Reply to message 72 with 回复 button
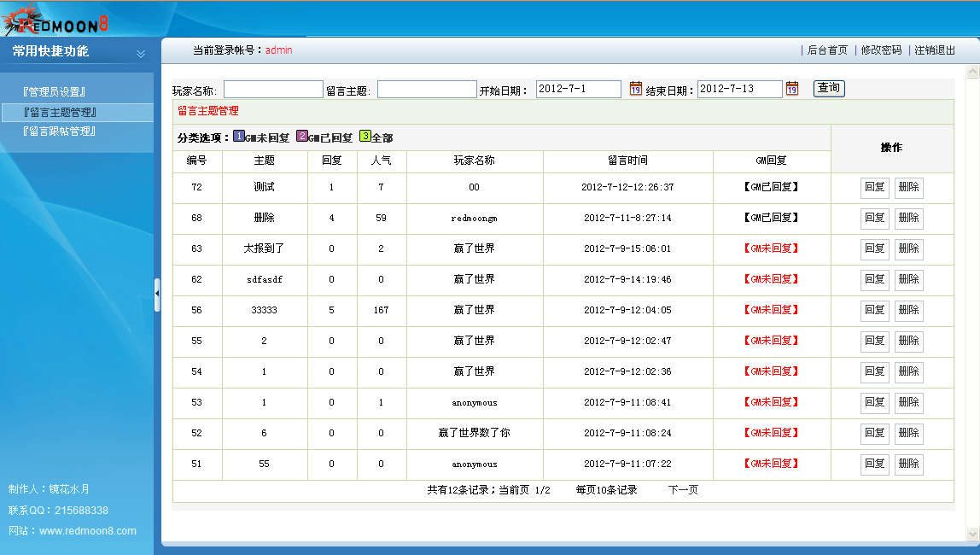Viewport: 980px width, 555px height. [875, 187]
